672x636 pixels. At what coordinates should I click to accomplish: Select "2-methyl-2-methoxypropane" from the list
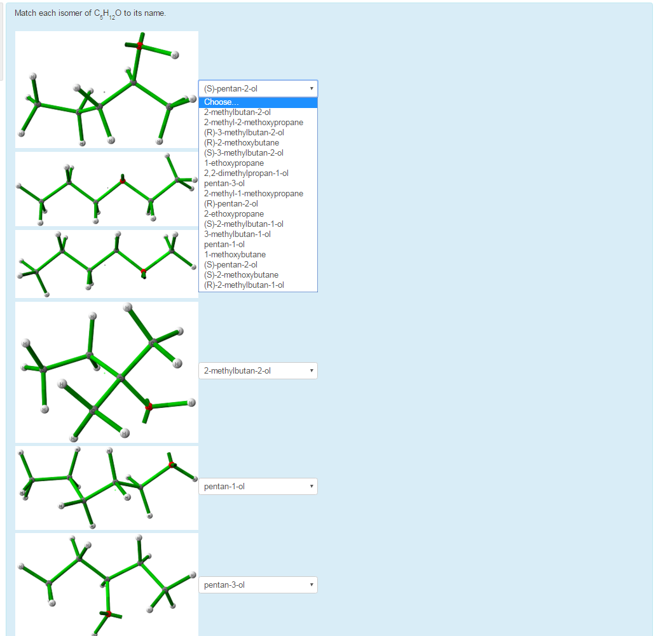point(252,122)
